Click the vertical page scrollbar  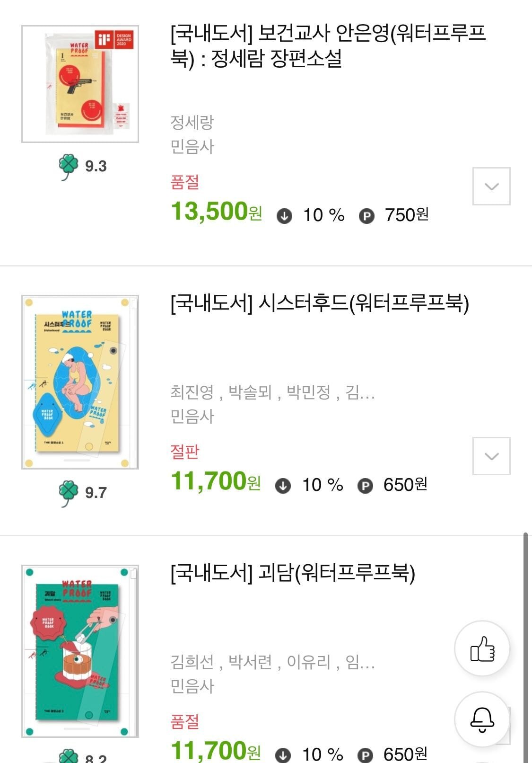pos(525,644)
